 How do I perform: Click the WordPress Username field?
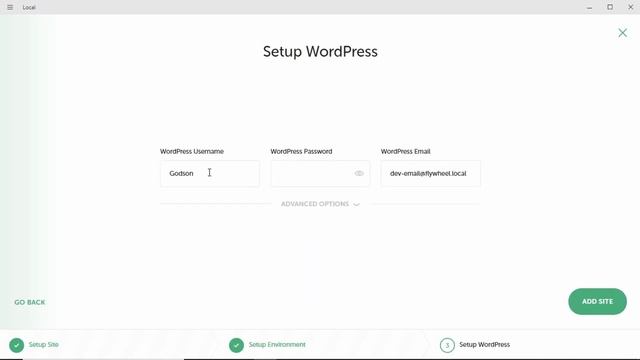point(210,173)
